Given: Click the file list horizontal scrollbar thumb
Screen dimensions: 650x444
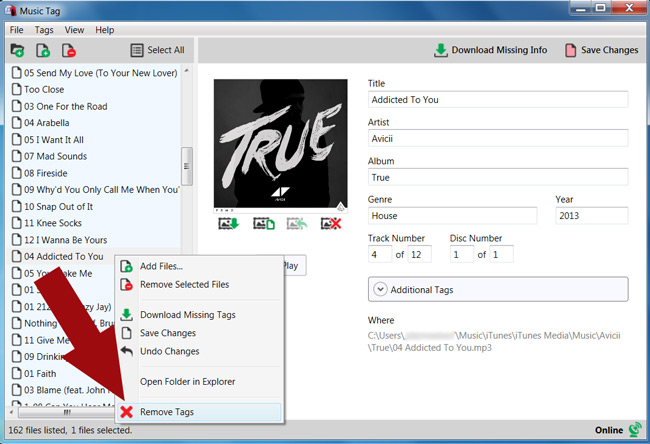Looking at the screenshot, I should [x=66, y=412].
